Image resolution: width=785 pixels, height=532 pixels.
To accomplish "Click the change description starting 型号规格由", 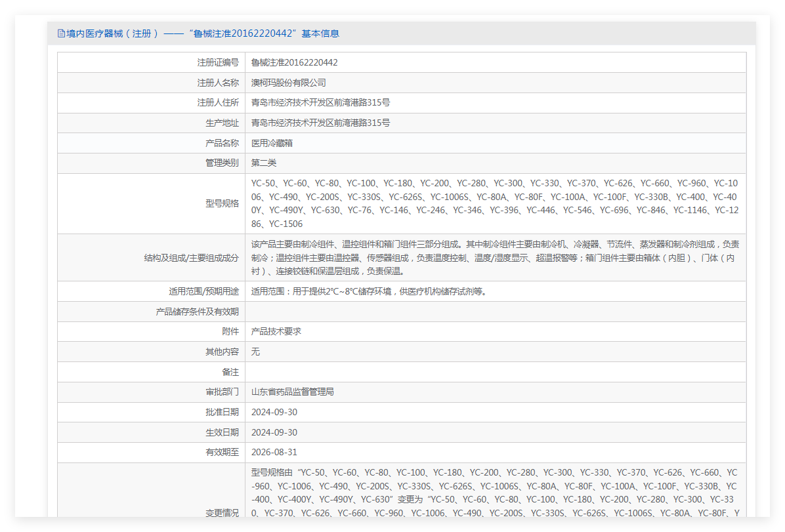I will pos(495,493).
